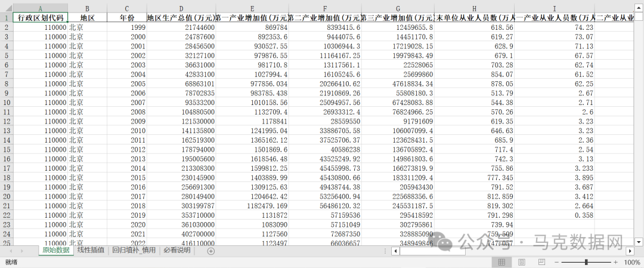Screen dimensions: 644x268
Task: Click the year cell 2019
Action: pos(126,214)
